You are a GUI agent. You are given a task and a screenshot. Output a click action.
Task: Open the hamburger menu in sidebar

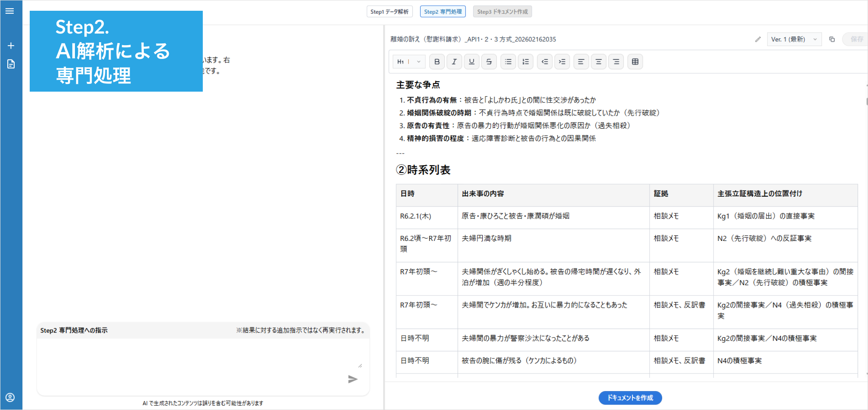coord(10,11)
